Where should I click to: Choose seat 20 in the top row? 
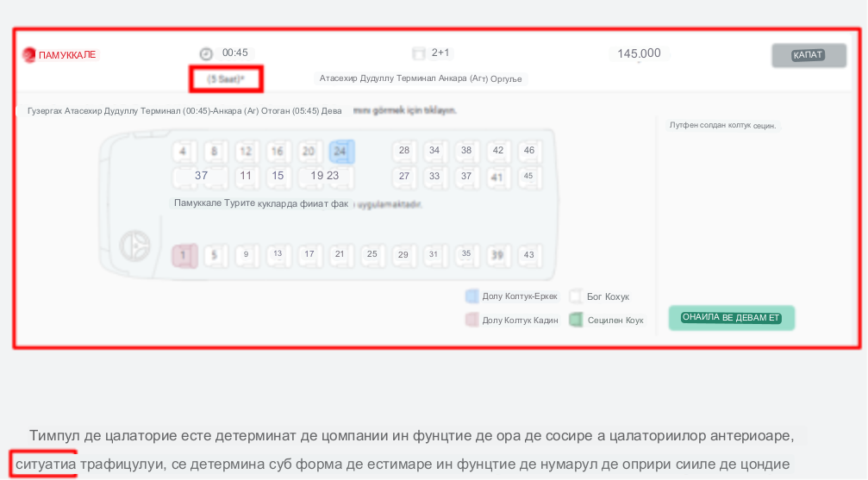click(x=309, y=151)
